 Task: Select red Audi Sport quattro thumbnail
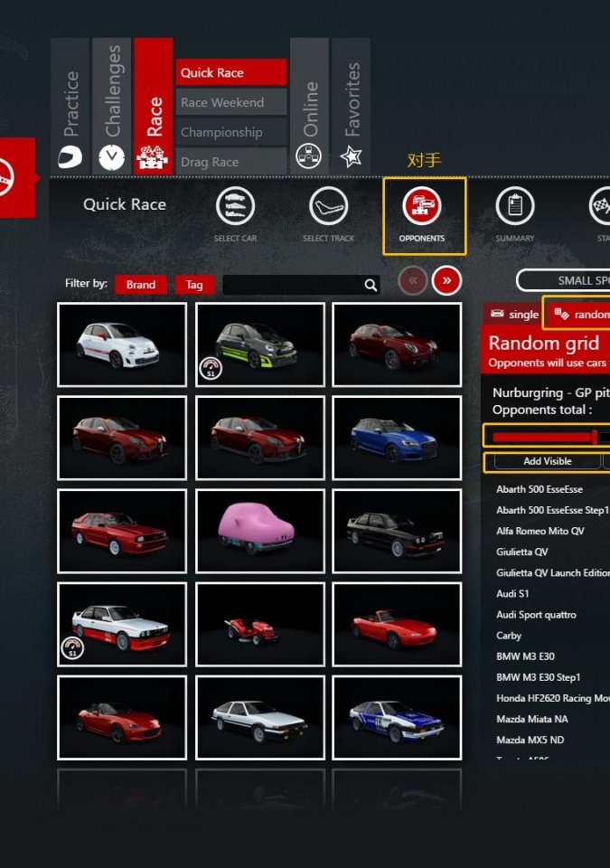pyautogui.click(x=122, y=531)
